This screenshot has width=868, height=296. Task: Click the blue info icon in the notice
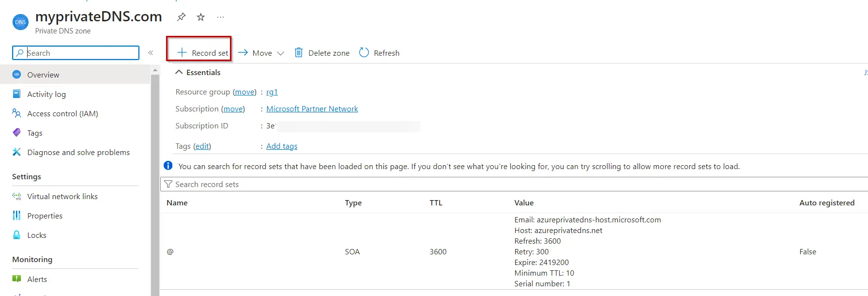coord(168,166)
